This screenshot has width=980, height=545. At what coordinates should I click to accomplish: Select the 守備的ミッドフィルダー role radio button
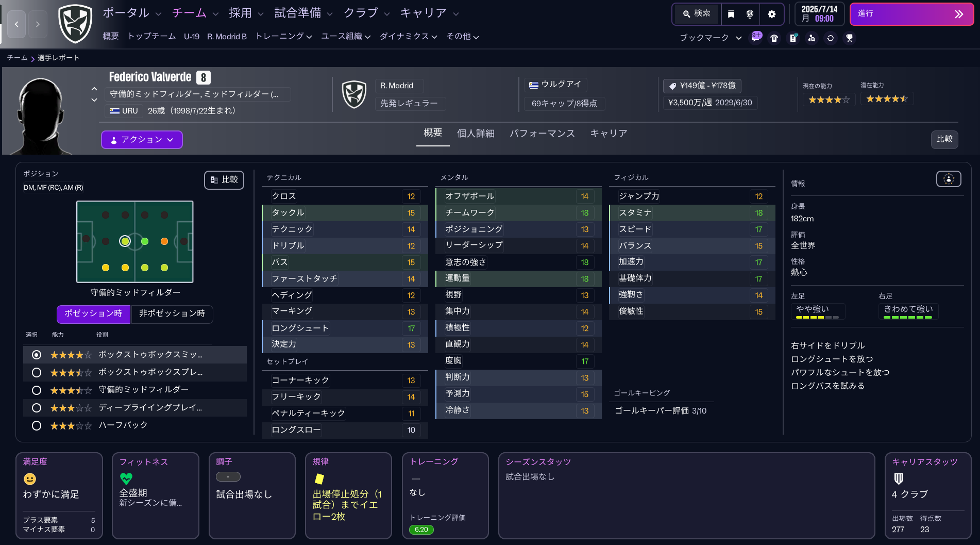click(x=37, y=390)
